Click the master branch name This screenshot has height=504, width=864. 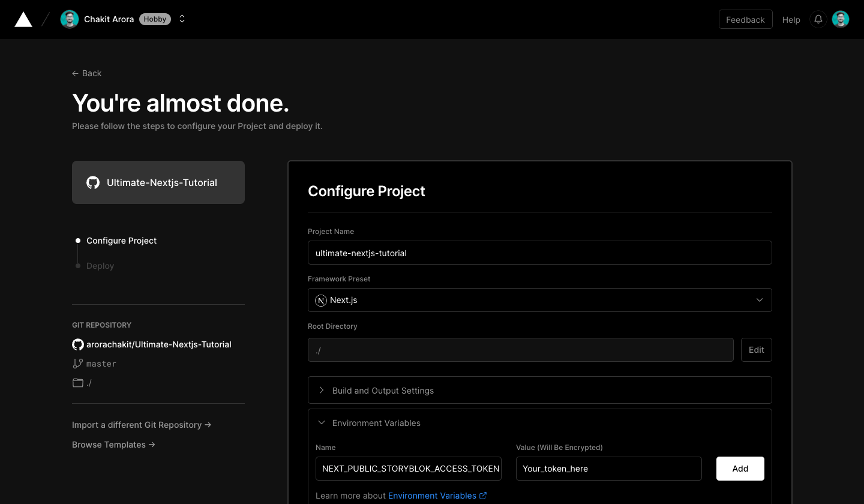(101, 364)
